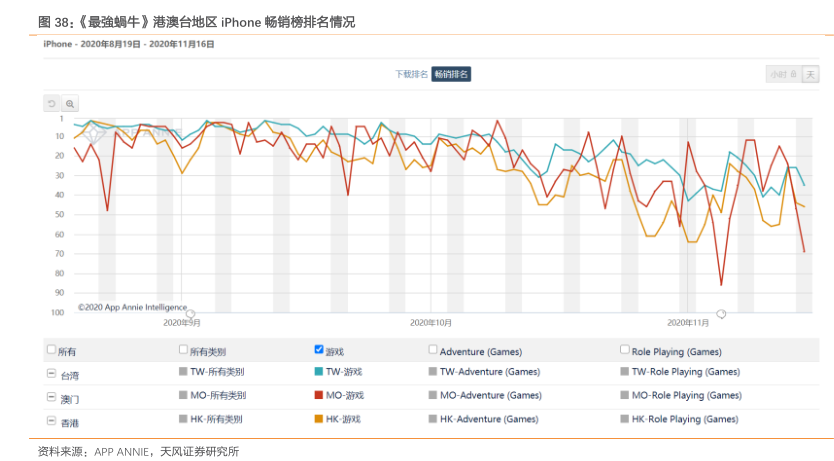
Task: Collapse the 澳门 row minus icon
Action: pyautogui.click(x=51, y=398)
